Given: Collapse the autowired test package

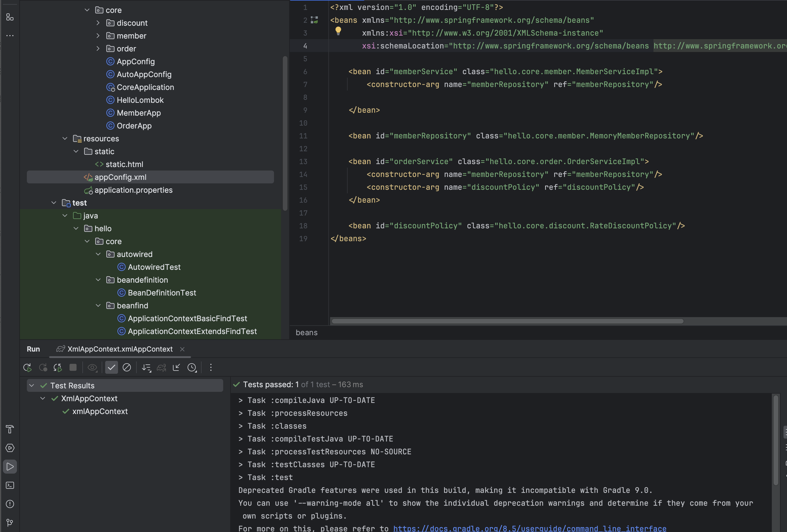Looking at the screenshot, I should pyautogui.click(x=98, y=254).
